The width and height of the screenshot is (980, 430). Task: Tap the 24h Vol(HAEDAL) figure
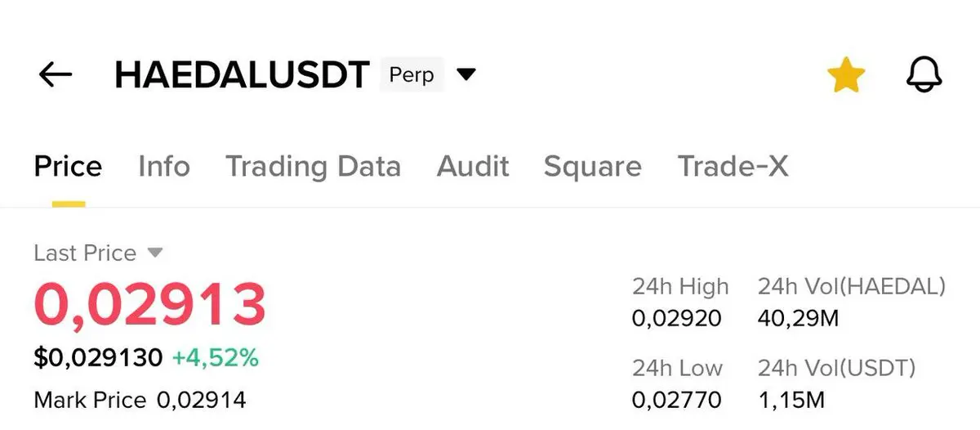tap(798, 318)
